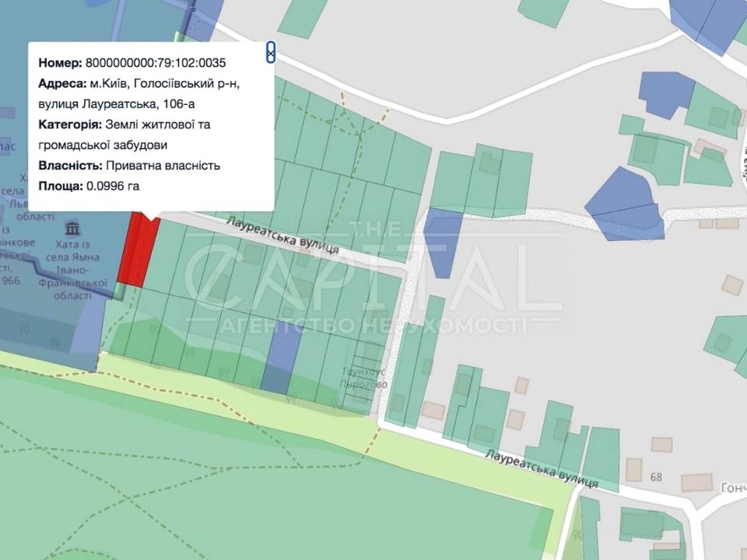Image resolution: width=747 pixels, height=560 pixels.
Task: Click the area value 0.0996 га
Action: 111,186
